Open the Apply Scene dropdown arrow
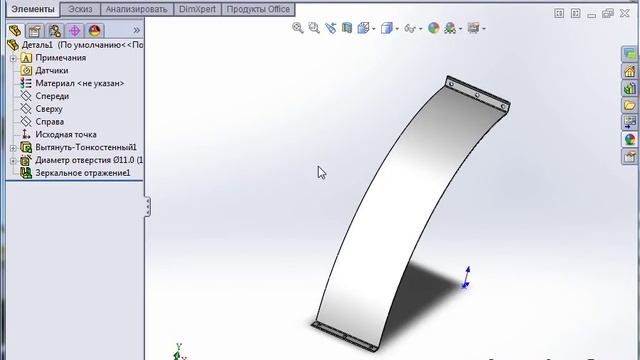This screenshot has width=640, height=360. click(x=460, y=29)
